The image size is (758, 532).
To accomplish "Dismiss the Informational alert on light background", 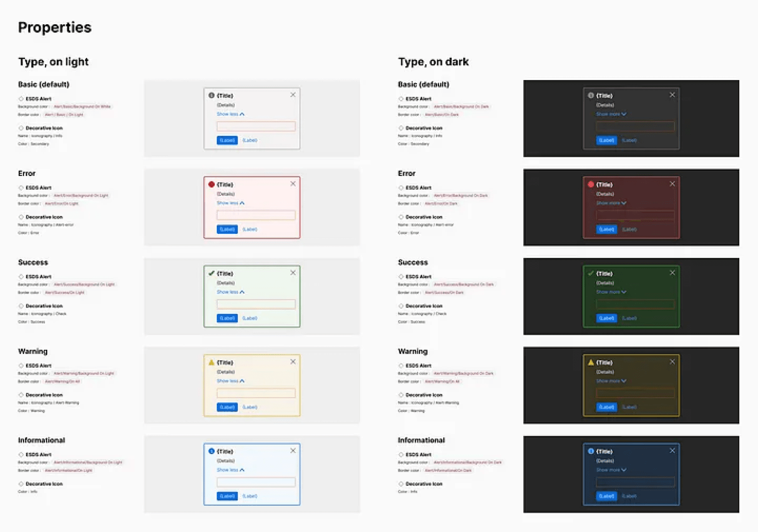I will (293, 451).
